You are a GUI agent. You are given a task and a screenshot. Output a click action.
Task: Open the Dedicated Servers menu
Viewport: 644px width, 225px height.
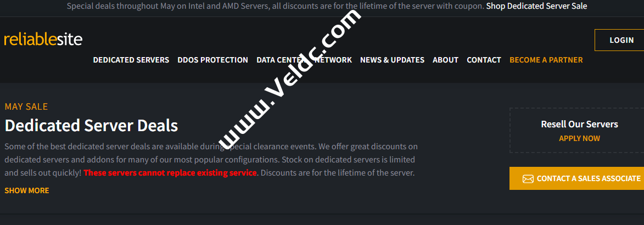click(131, 60)
